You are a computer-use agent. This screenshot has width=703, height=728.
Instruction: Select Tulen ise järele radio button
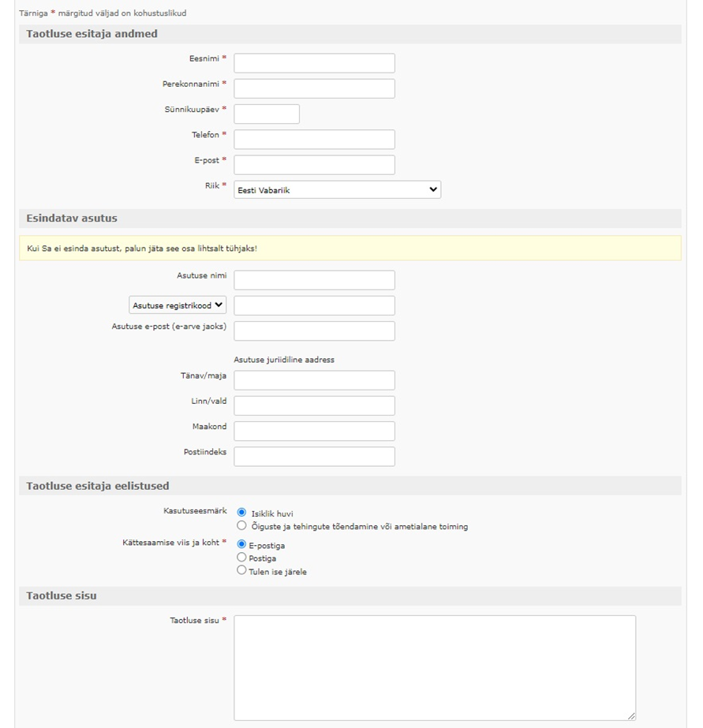pos(242,571)
